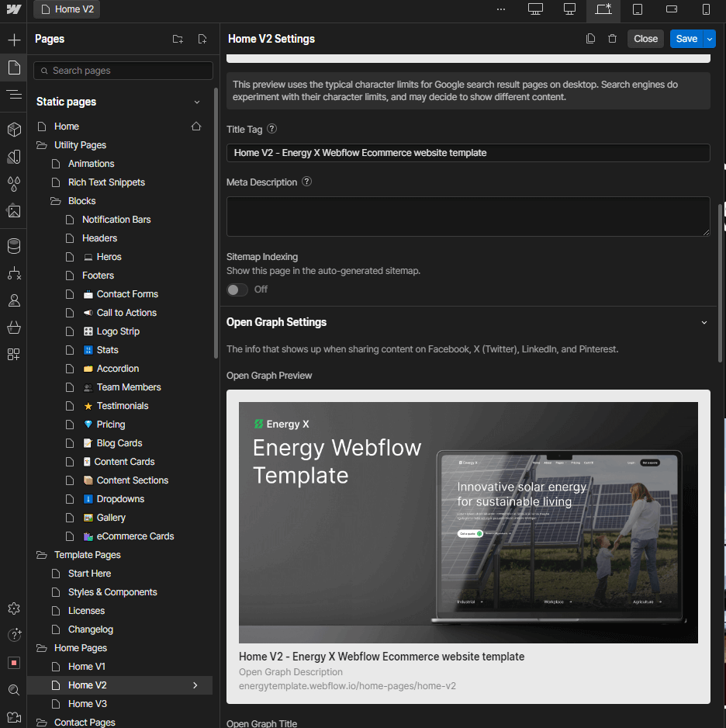726x728 pixels.
Task: Click the Open Graph preview image
Action: pyautogui.click(x=468, y=522)
